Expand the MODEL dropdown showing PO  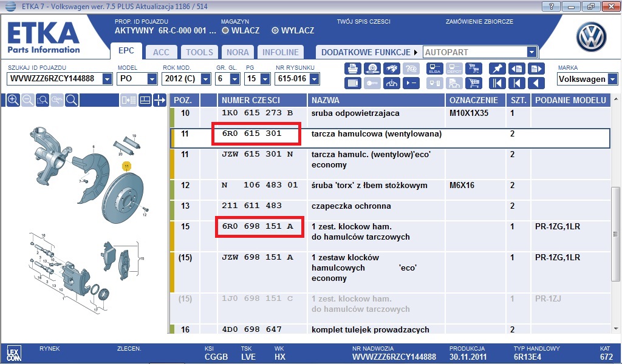pos(152,79)
